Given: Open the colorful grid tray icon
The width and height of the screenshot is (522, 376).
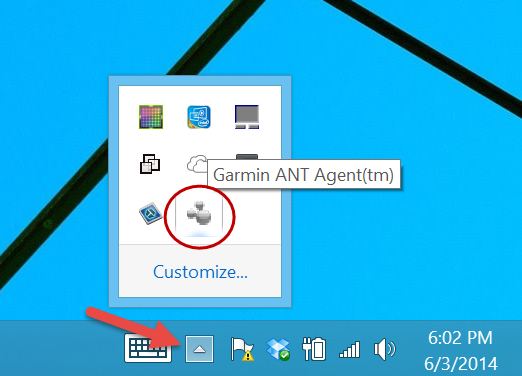Looking at the screenshot, I should tap(151, 117).
